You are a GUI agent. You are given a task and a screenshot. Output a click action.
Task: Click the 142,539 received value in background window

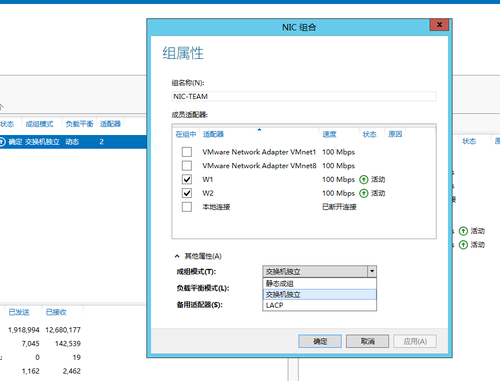pos(68,343)
